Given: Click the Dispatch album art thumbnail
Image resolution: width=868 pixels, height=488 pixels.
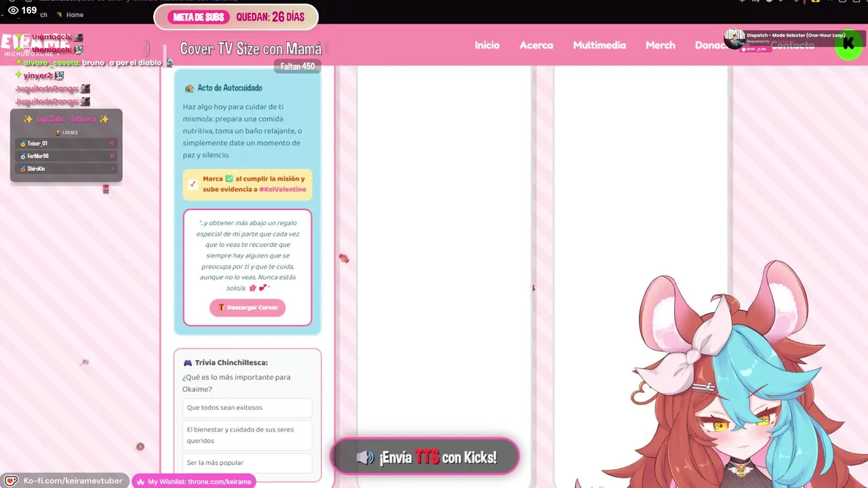Looking at the screenshot, I should click(x=734, y=39).
